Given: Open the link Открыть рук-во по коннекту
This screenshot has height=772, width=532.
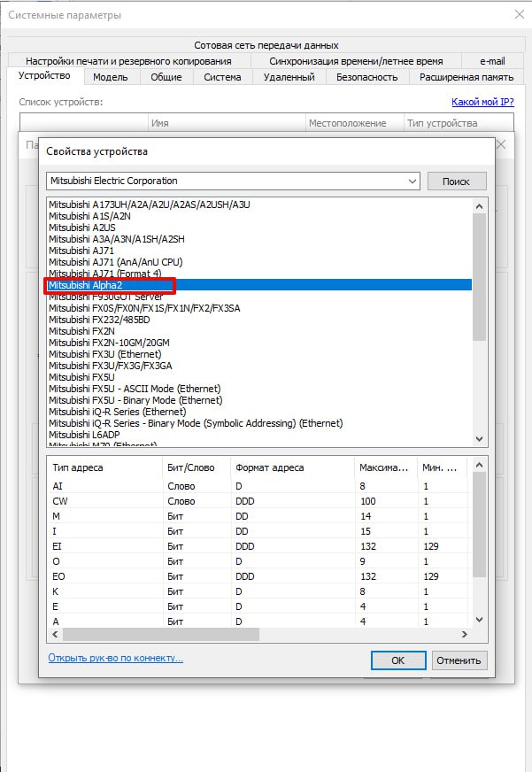Looking at the screenshot, I should coord(116,658).
